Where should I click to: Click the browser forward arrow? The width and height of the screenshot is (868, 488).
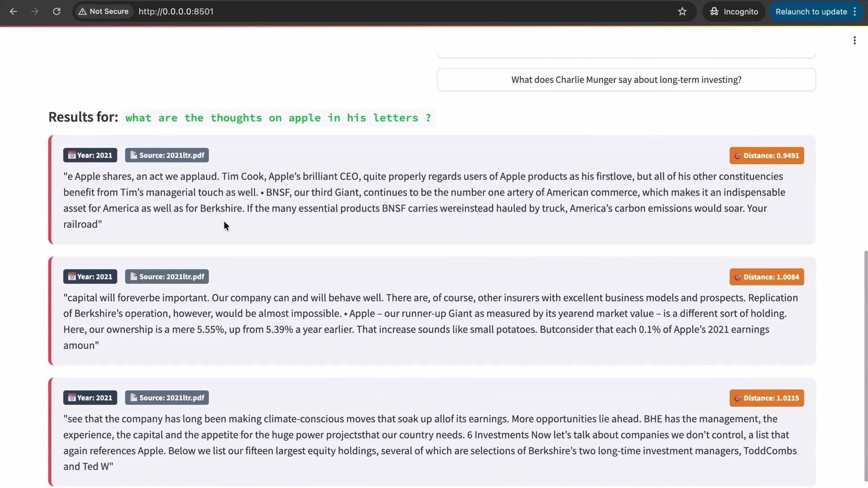pos(35,11)
